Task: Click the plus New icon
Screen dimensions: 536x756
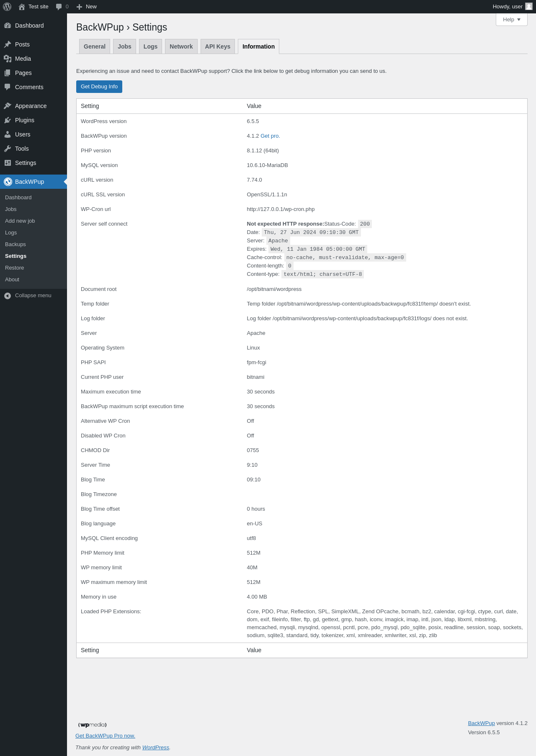Action: pyautogui.click(x=79, y=7)
